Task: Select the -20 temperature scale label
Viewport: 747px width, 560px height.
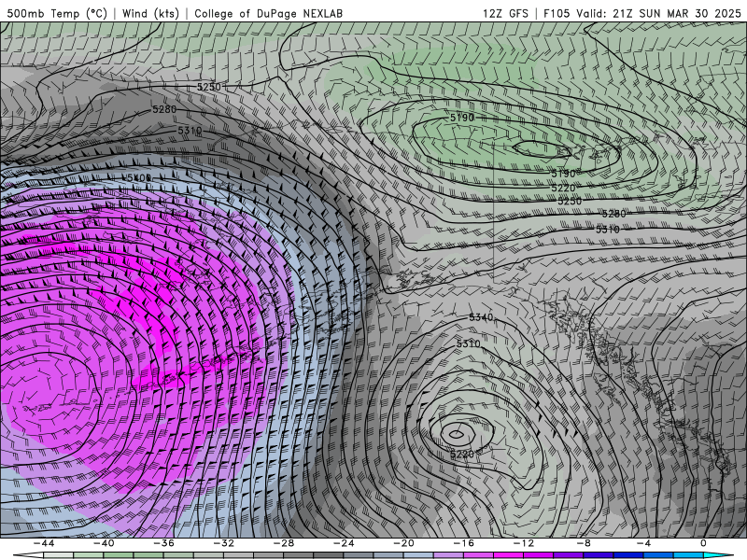Action: (403, 543)
